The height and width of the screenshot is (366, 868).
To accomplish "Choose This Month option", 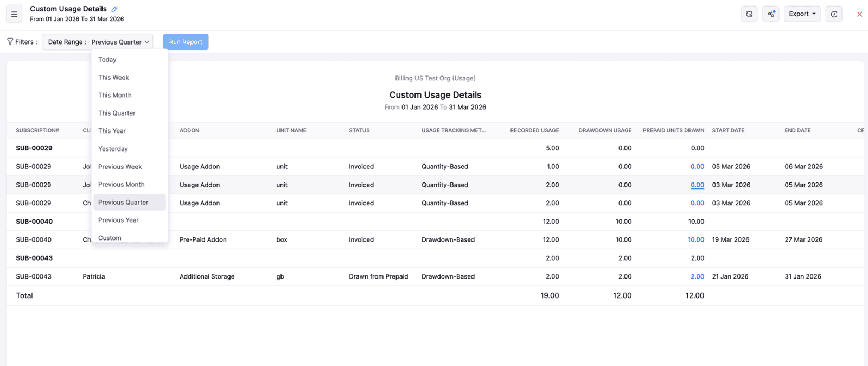I will [115, 95].
